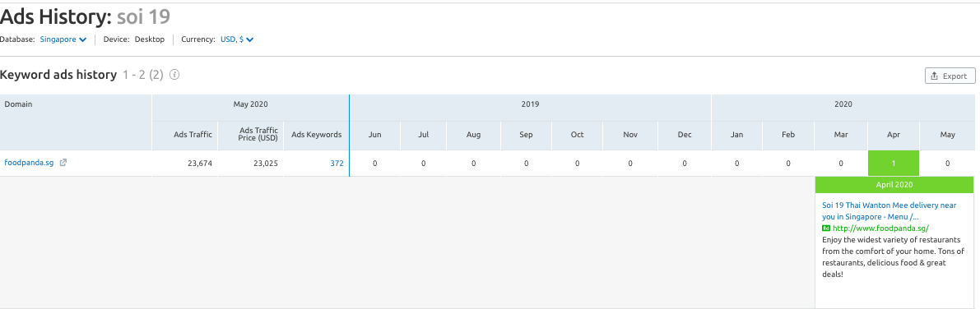
Task: Open the USD currency dropdown
Action: (x=237, y=39)
